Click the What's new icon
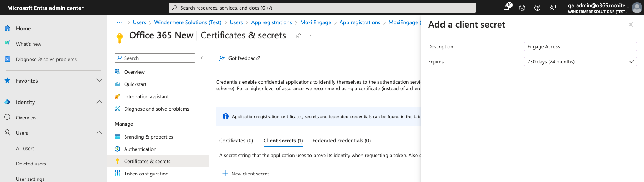 point(7,44)
